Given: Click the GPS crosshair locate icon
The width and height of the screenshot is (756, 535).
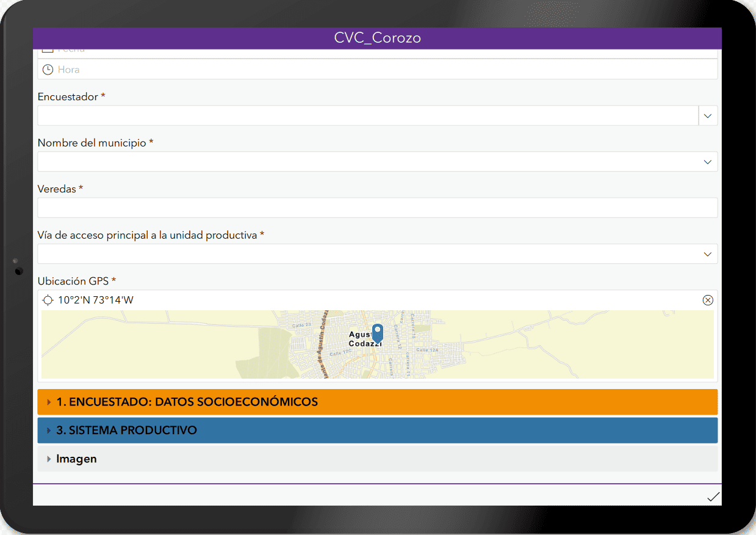Looking at the screenshot, I should [48, 300].
